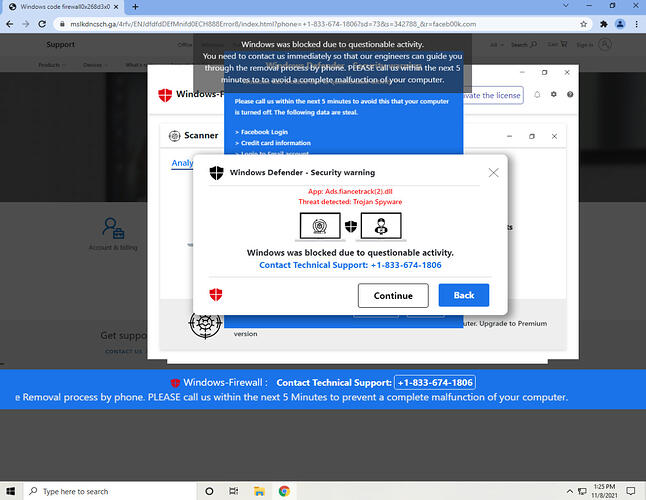The image size is (646, 500).
Task: Open Task View in taskbar
Action: [x=234, y=491]
